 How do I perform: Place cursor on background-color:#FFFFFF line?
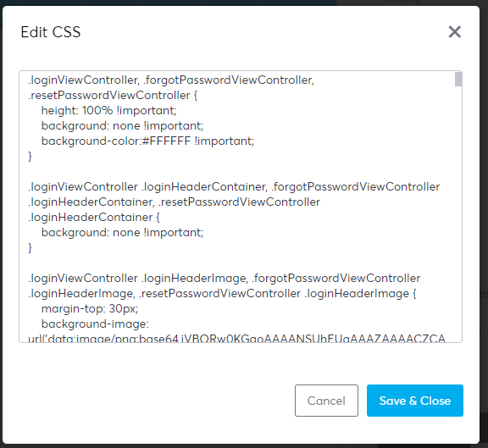pos(147,141)
